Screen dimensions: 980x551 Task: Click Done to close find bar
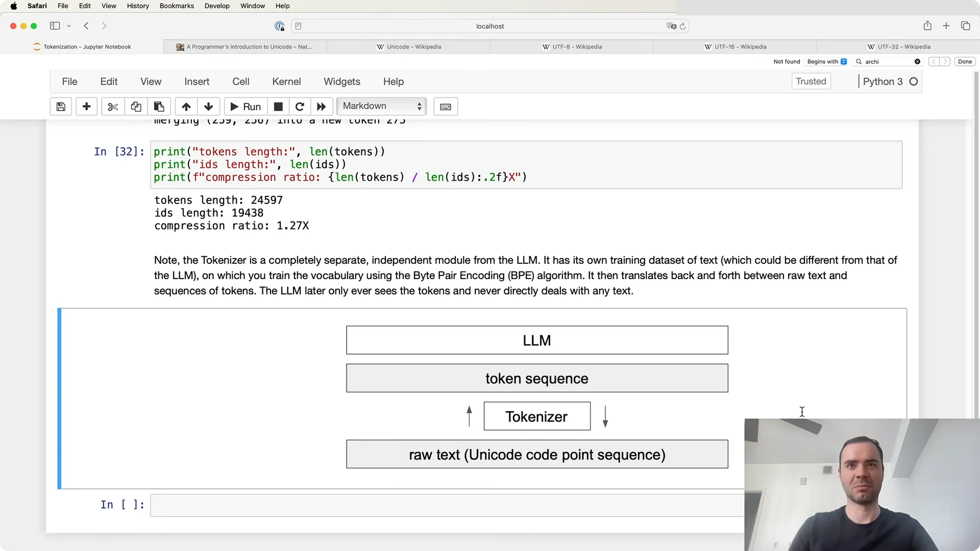[x=965, y=62]
